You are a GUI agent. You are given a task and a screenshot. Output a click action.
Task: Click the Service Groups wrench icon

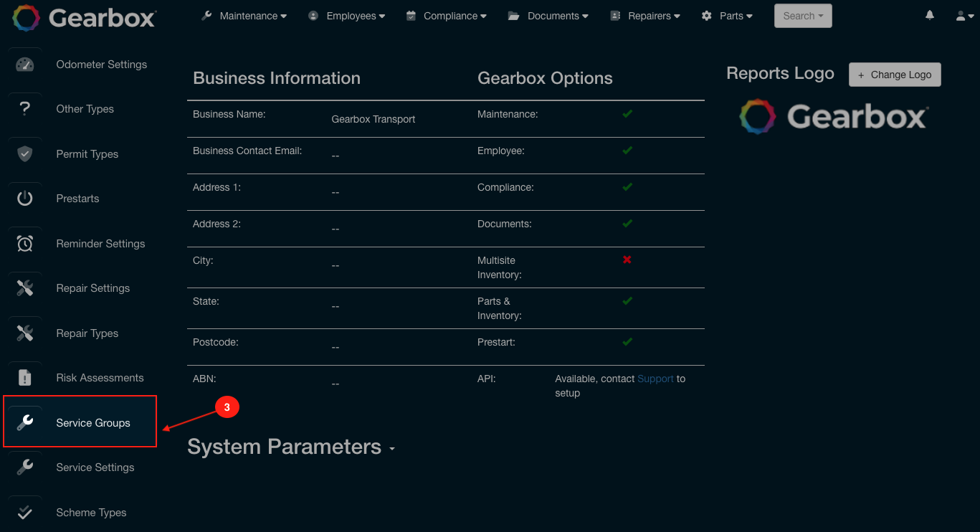click(x=24, y=423)
